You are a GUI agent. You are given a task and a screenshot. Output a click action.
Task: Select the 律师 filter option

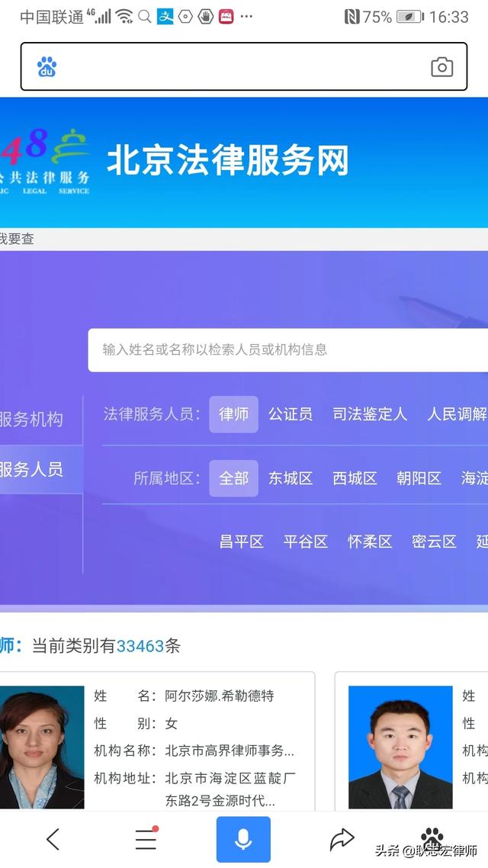233,414
